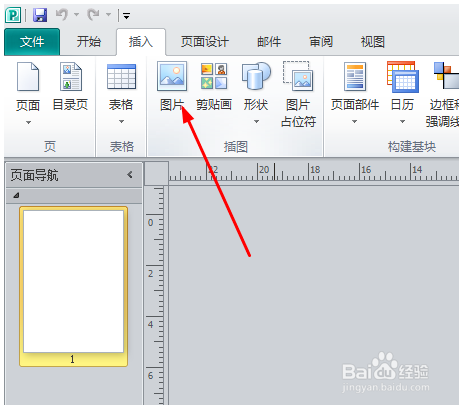Collapse the 页面导航 pane chevron

(x=130, y=174)
